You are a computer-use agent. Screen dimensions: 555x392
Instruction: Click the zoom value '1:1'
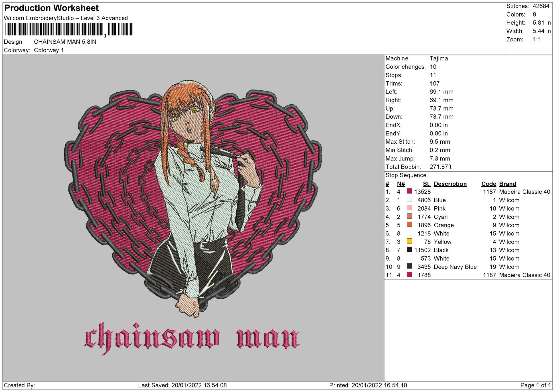[x=537, y=39]
